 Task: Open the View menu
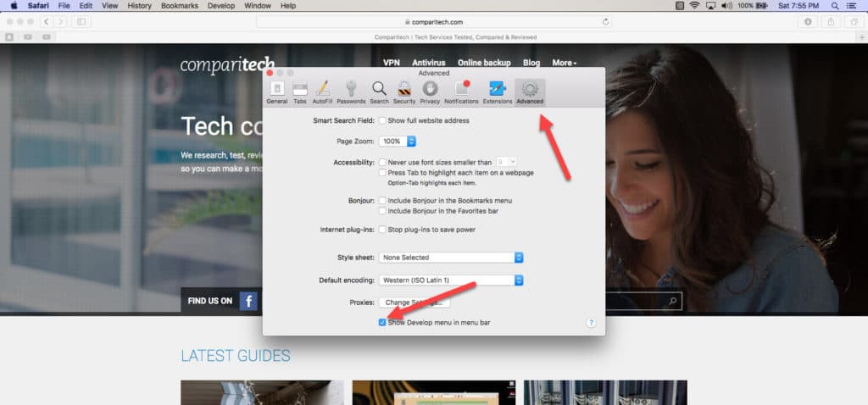point(109,6)
